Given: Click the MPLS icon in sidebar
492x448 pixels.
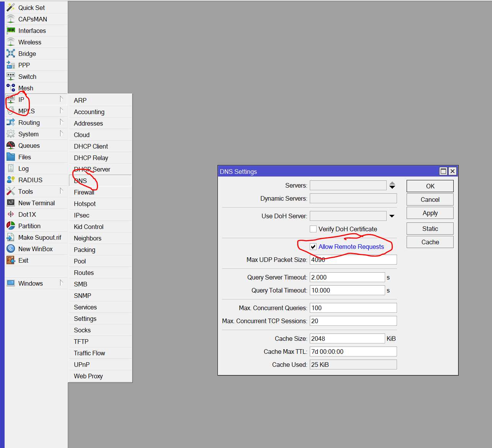Looking at the screenshot, I should (11, 111).
